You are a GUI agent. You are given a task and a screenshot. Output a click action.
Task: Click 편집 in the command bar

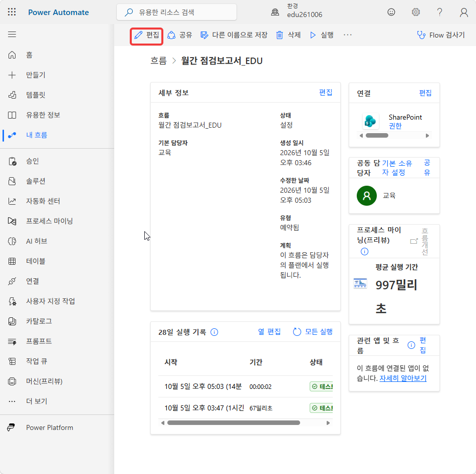coord(147,35)
